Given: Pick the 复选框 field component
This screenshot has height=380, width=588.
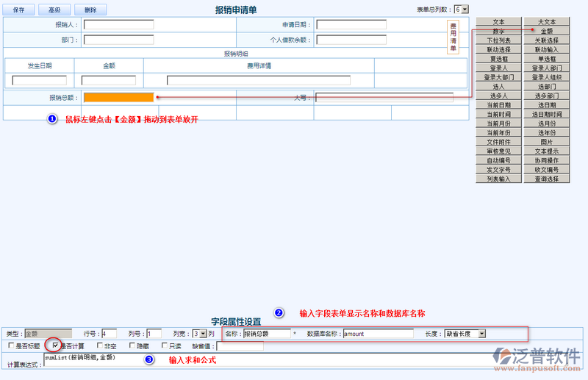Looking at the screenshot, I should 498,59.
